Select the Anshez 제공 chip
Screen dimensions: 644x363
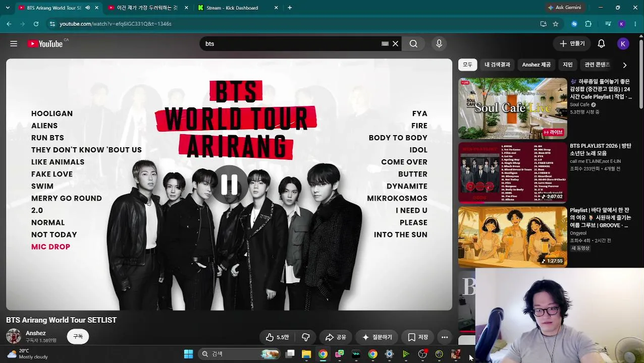coord(536,65)
